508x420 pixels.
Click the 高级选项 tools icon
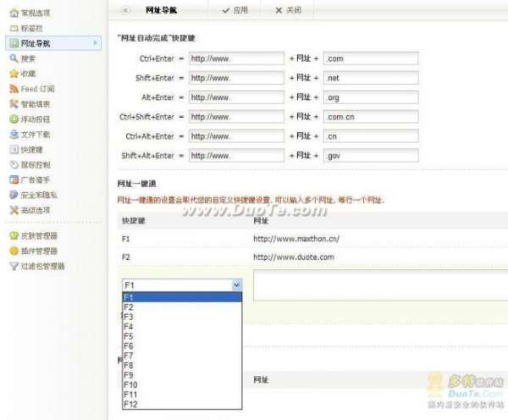14,210
